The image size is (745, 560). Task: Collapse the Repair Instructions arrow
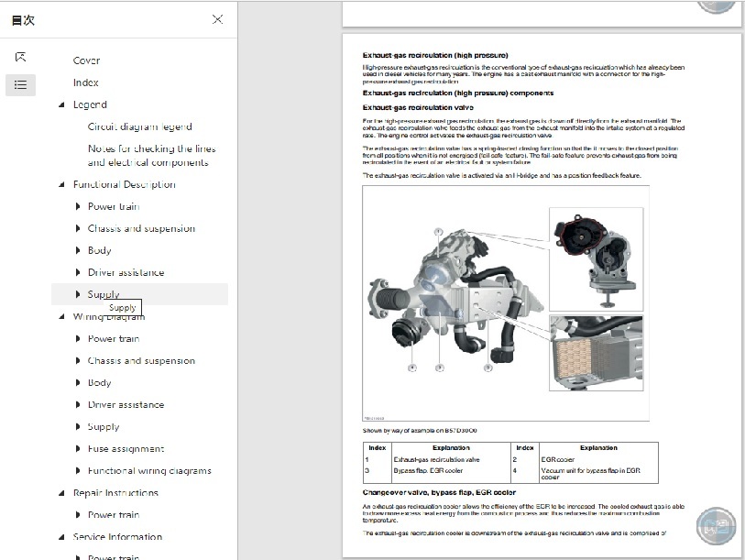[x=61, y=493]
